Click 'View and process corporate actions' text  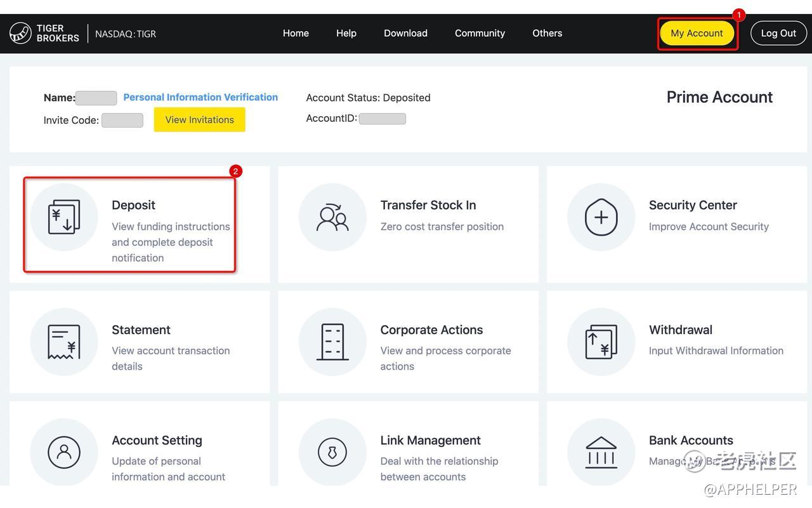(445, 358)
